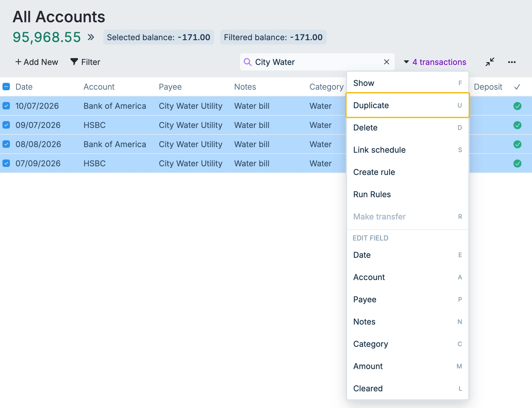Screen dimensions: 532x408
Task: Uncheck the 08/08/2026 transaction checkbox
Action: click(x=6, y=144)
